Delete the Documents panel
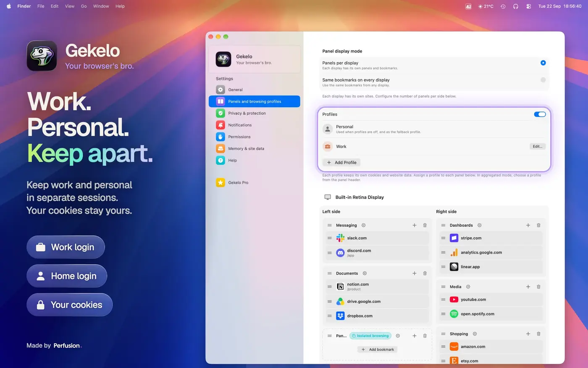Screen dimensions: 588x368 [x=425, y=273]
